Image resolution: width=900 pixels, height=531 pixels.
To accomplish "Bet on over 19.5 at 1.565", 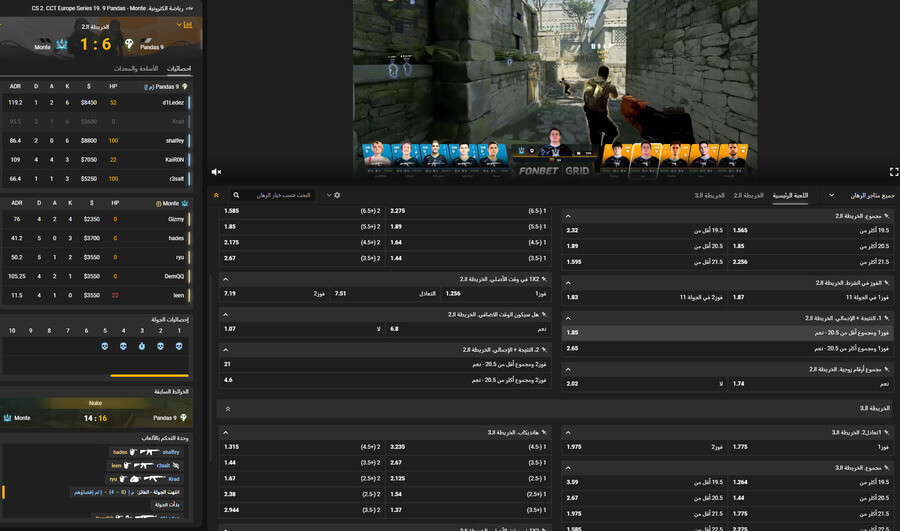I will tap(811, 230).
